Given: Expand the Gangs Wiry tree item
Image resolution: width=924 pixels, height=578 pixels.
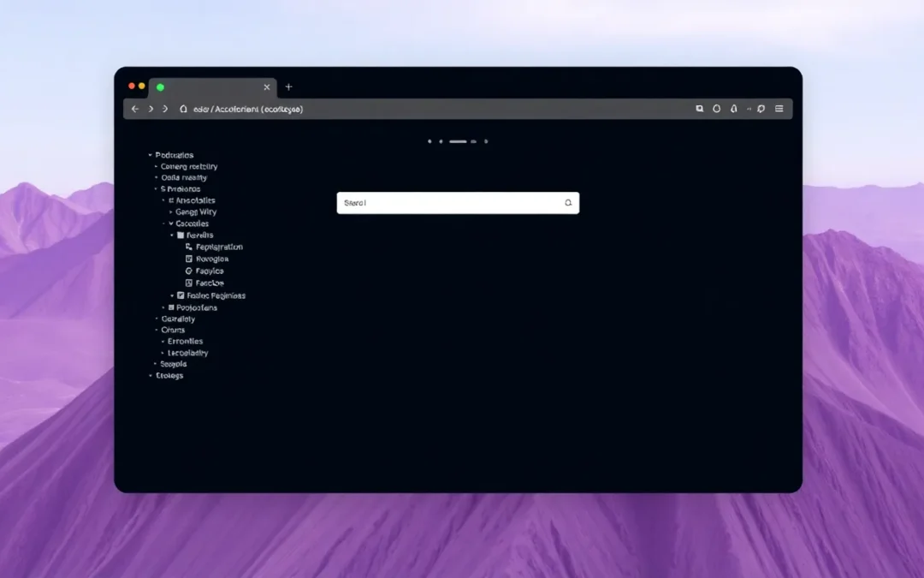Looking at the screenshot, I should pos(169,212).
